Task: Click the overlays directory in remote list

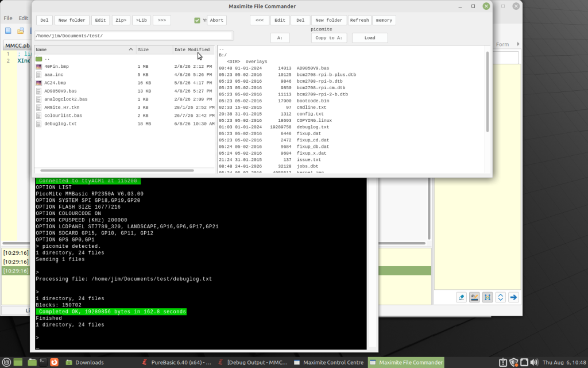Action: tap(256, 62)
